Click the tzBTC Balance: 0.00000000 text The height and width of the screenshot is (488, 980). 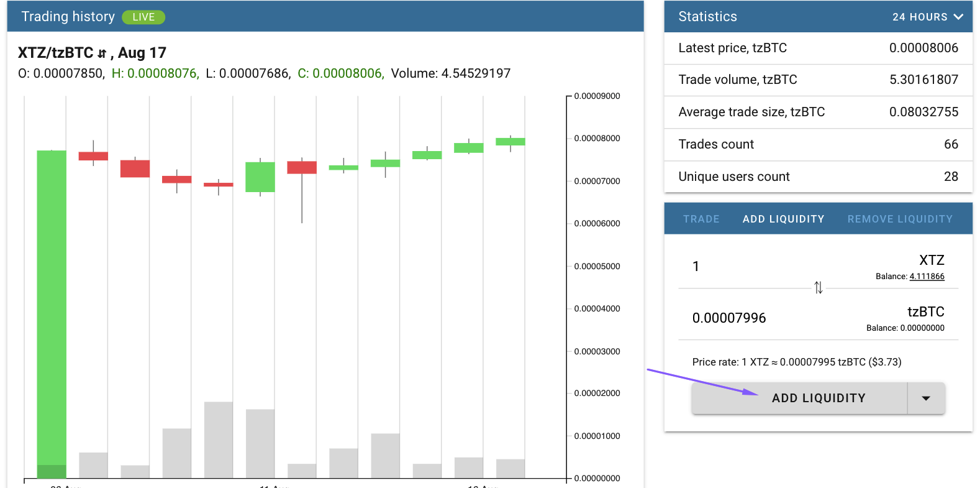click(905, 328)
